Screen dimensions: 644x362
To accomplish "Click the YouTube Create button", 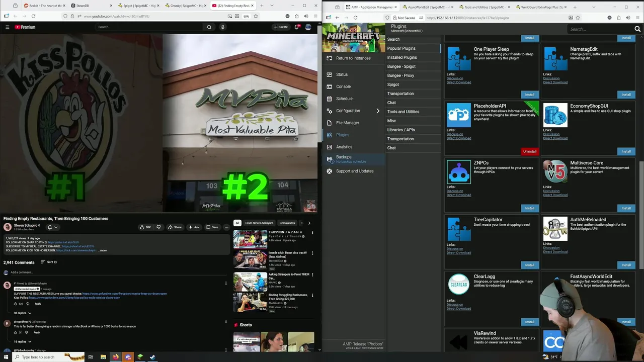I will (281, 27).
